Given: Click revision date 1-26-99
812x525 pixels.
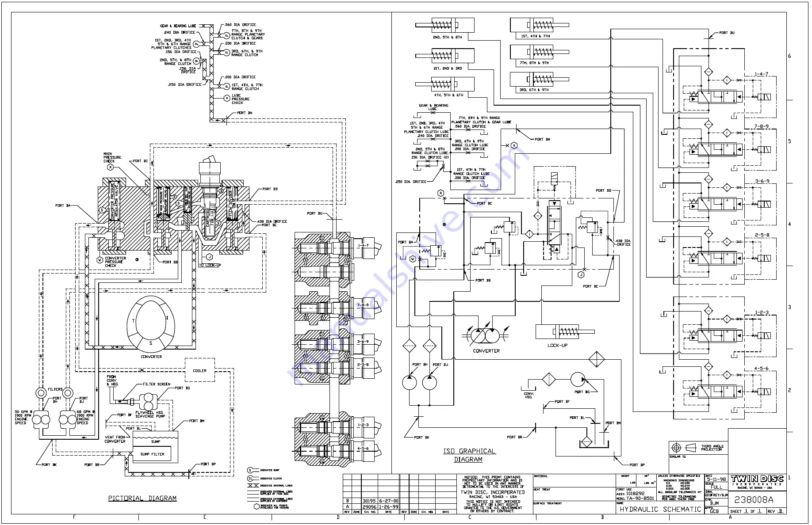Looking at the screenshot, I should [388, 507].
